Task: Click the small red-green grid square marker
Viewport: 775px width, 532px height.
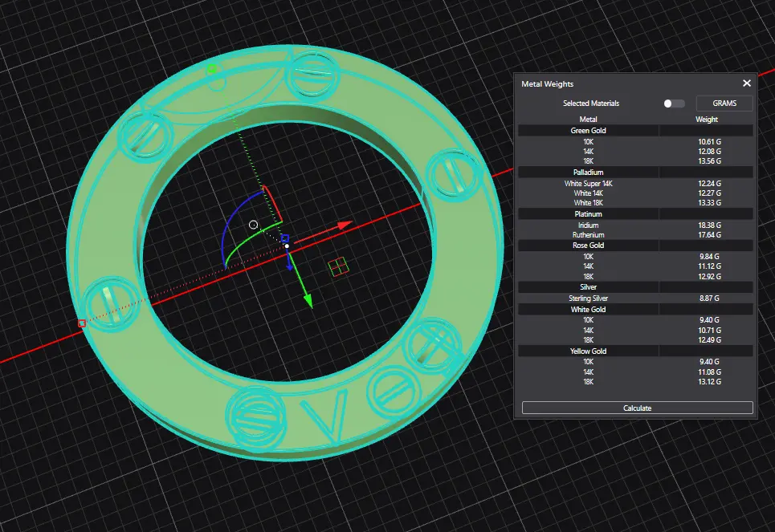Action: pyautogui.click(x=338, y=266)
